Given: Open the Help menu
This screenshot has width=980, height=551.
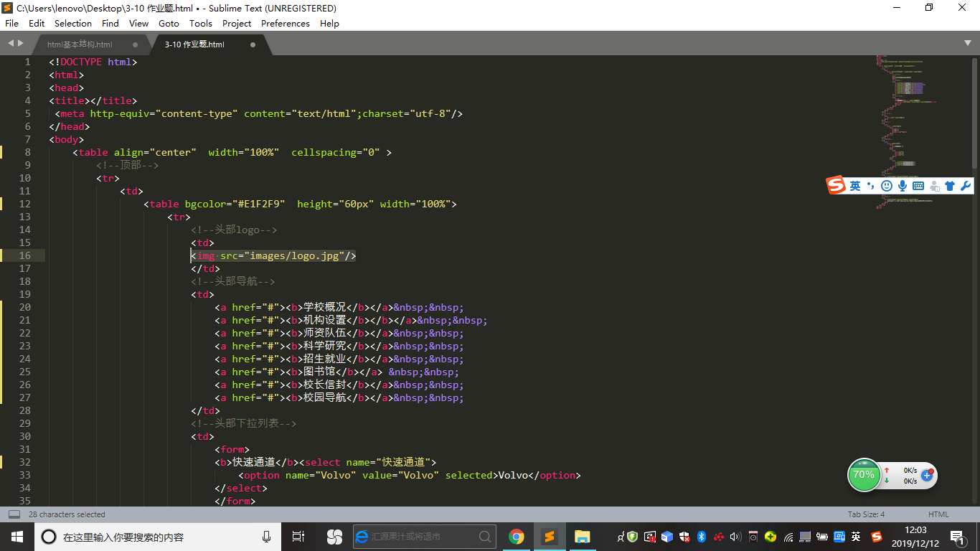Looking at the screenshot, I should [329, 23].
